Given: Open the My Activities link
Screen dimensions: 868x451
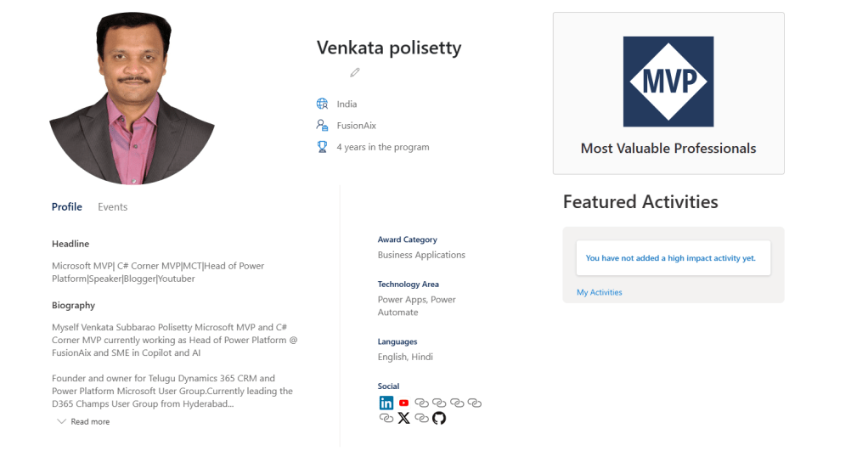Looking at the screenshot, I should click(x=599, y=292).
